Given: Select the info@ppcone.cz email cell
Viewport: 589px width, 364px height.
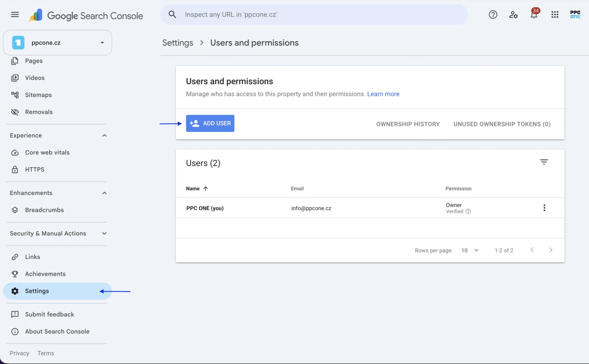Looking at the screenshot, I should point(311,208).
